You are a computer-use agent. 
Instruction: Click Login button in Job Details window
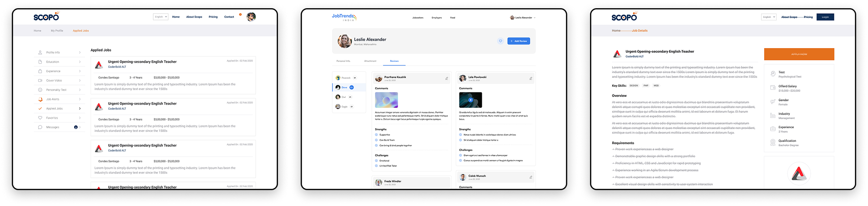[x=825, y=17]
